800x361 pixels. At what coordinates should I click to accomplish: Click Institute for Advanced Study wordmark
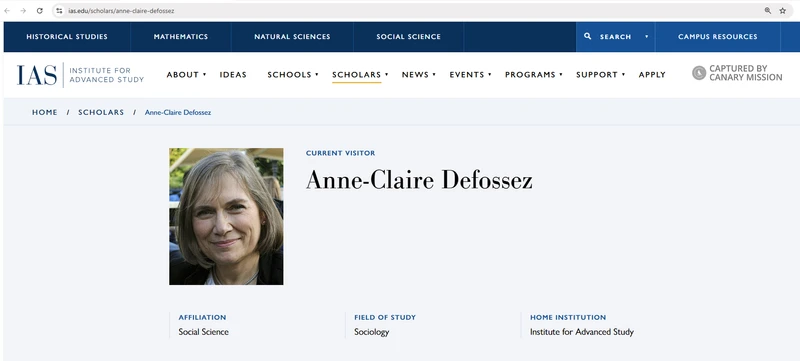point(107,75)
